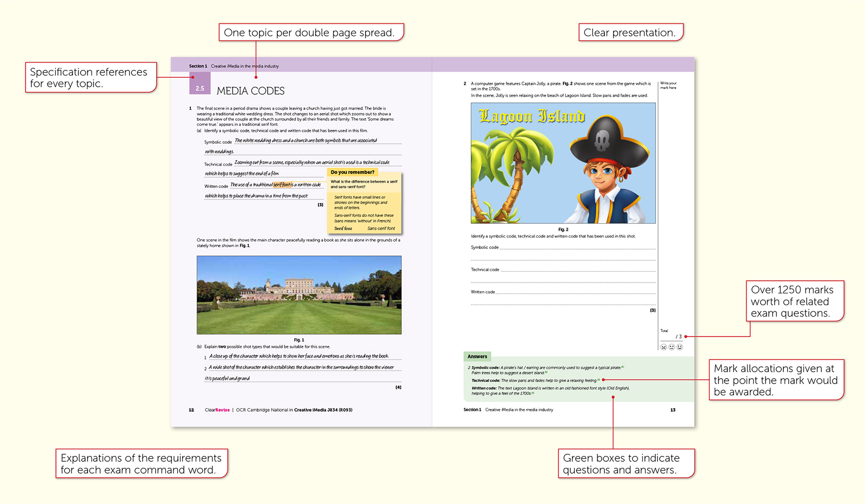The width and height of the screenshot is (865, 504).
Task: Click the 'Clear presentation.' callout box
Action: click(630, 32)
